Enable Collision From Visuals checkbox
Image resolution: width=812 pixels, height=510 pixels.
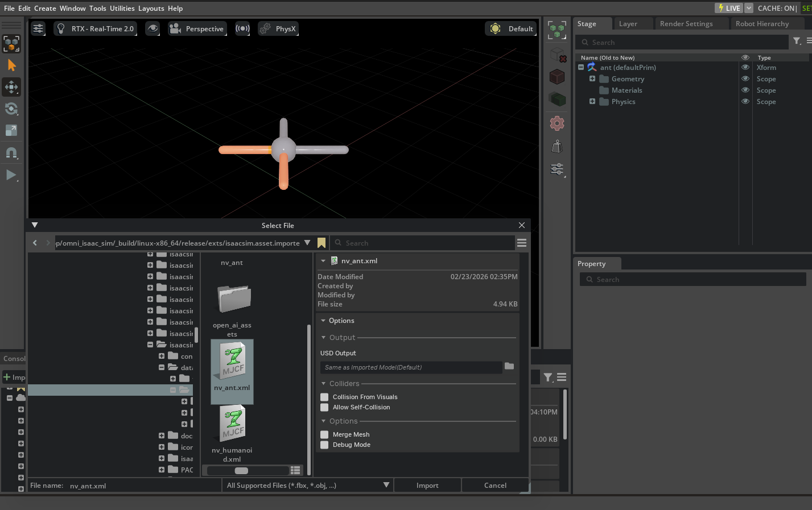tap(324, 397)
